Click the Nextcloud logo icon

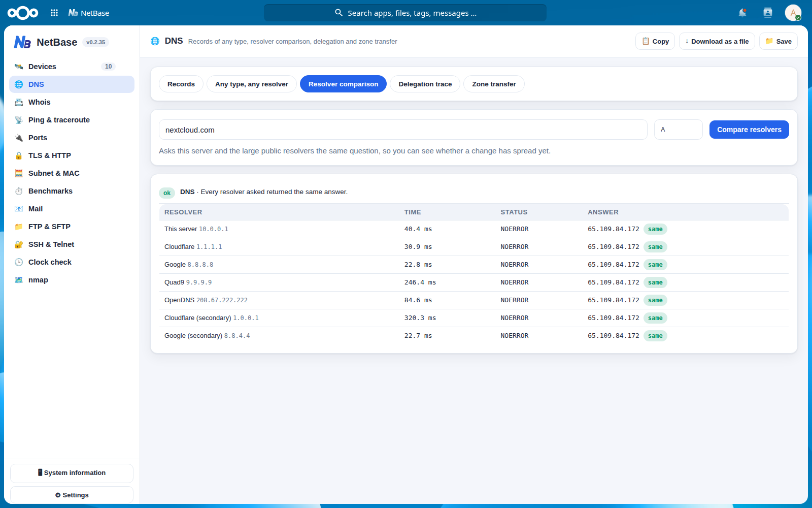22,13
